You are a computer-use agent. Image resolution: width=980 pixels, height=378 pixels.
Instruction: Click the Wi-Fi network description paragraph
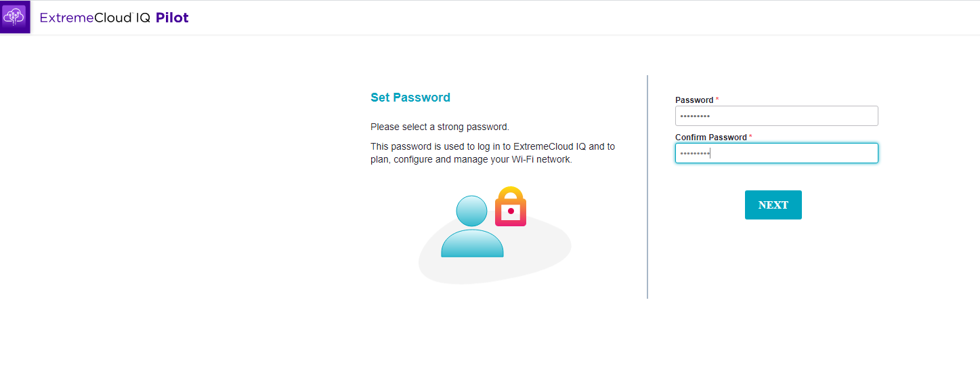pyautogui.click(x=492, y=153)
